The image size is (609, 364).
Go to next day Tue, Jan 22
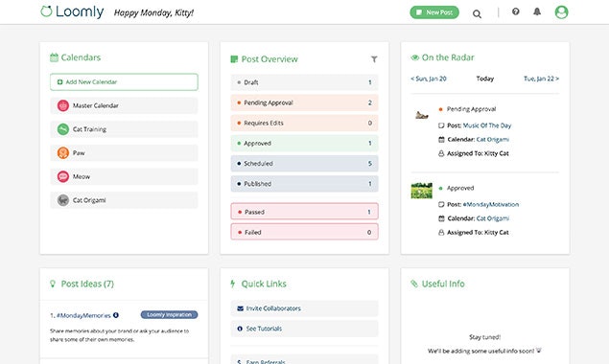[542, 79]
